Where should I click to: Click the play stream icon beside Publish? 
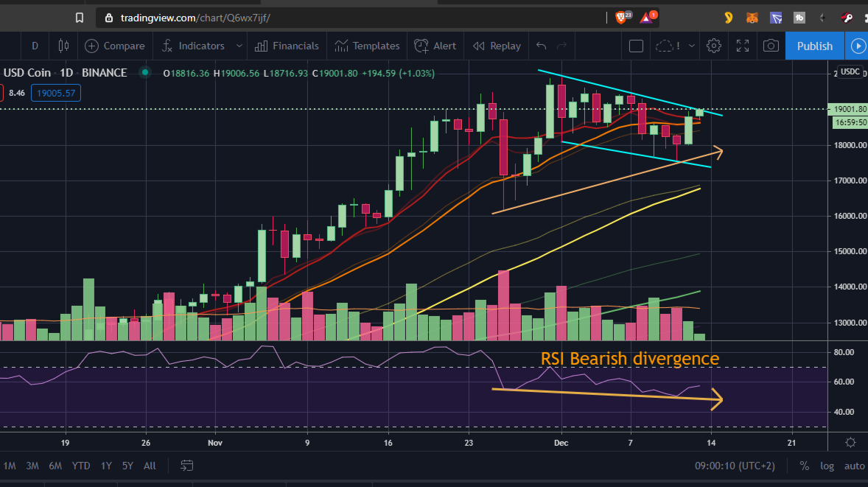coord(858,46)
